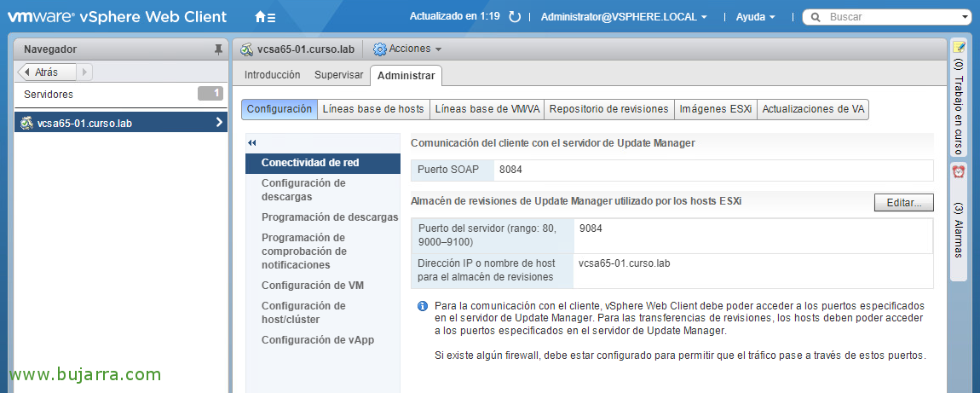Collapse the settings list with double arrow
The height and width of the screenshot is (393, 980).
tap(252, 143)
